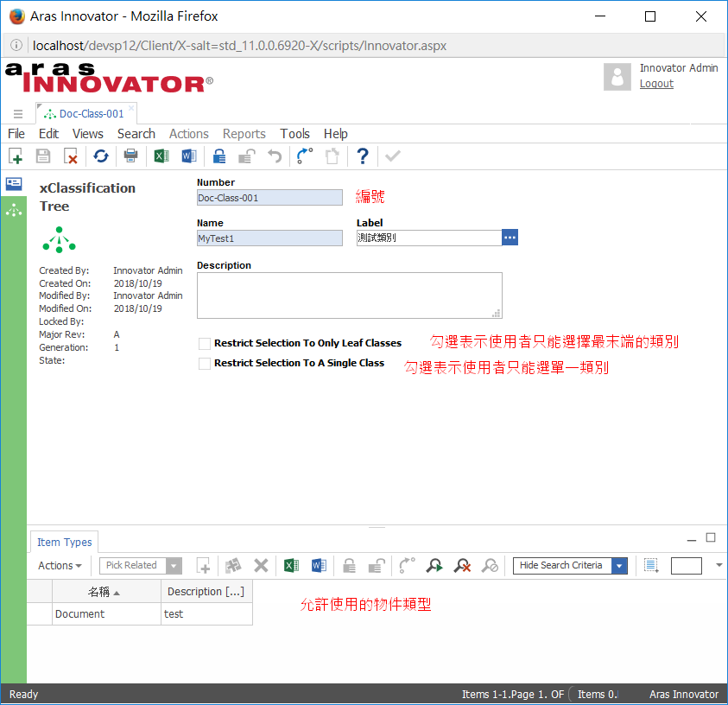Click the Print icon in main toolbar

click(x=131, y=156)
